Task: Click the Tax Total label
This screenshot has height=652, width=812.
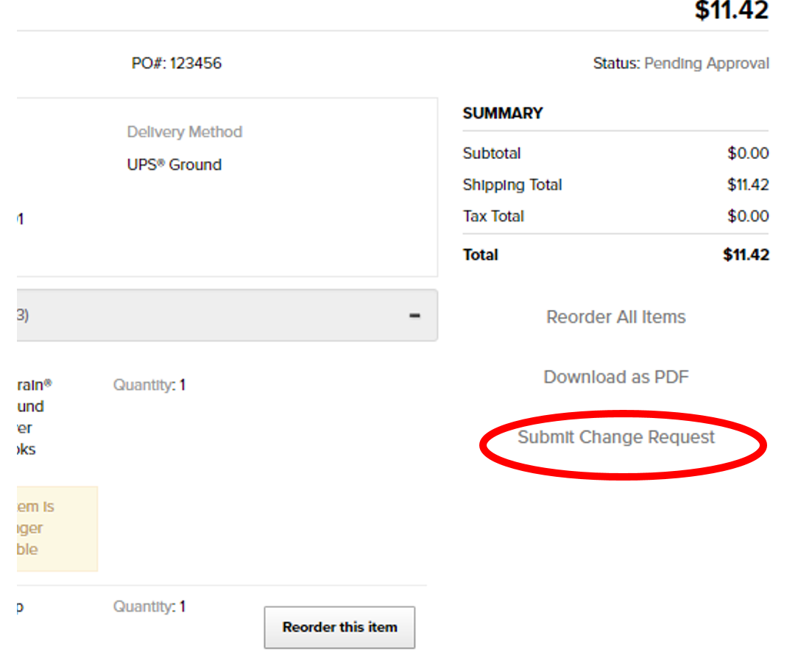Action: click(493, 216)
